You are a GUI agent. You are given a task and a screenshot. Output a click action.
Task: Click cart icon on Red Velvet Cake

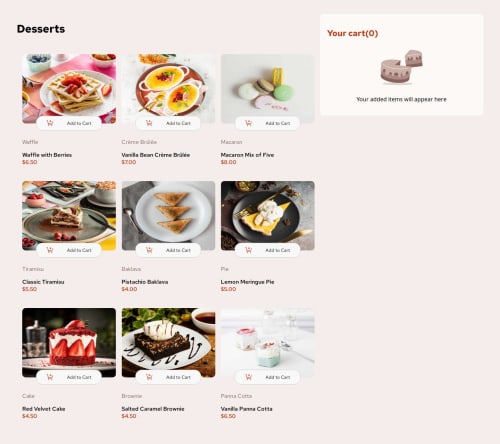point(50,377)
